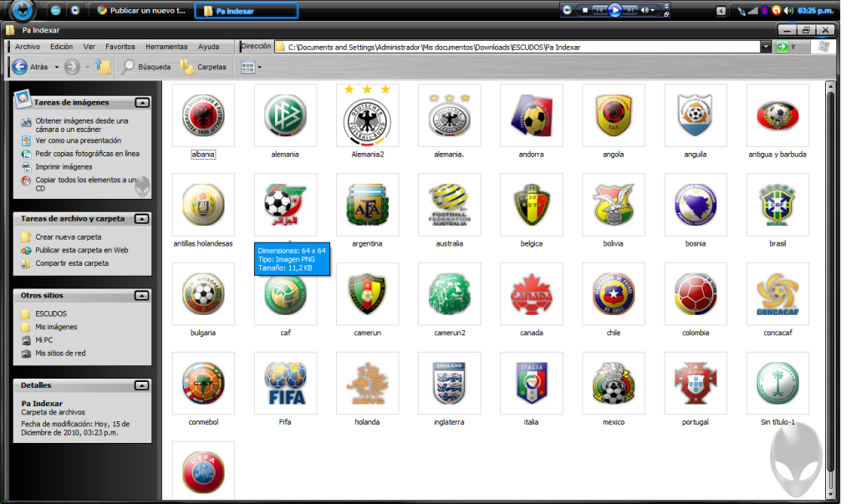
Task: Select the portugal crest thumbnail
Action: click(695, 384)
